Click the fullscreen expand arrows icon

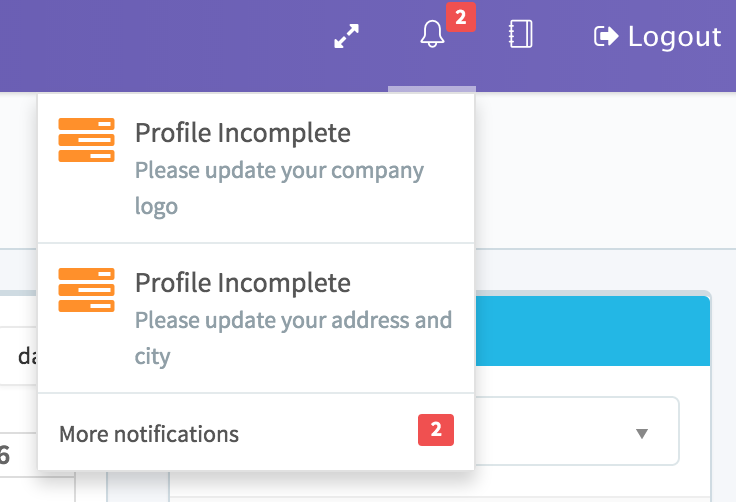[x=346, y=37]
